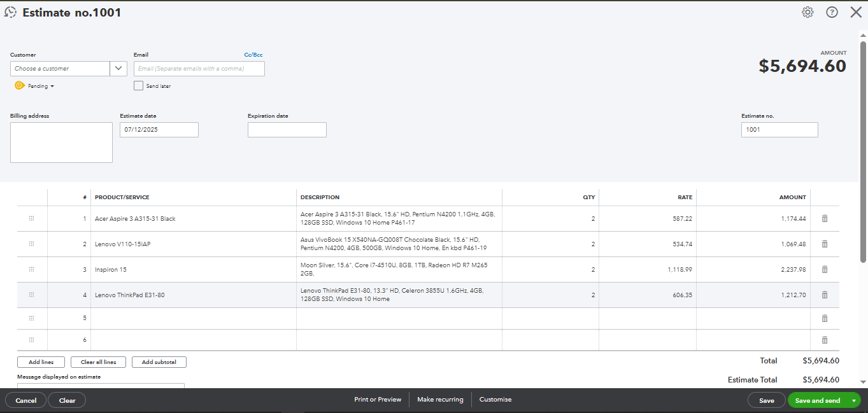Click the Clear all lines button
Screen dimensions: 868x413
(98, 362)
